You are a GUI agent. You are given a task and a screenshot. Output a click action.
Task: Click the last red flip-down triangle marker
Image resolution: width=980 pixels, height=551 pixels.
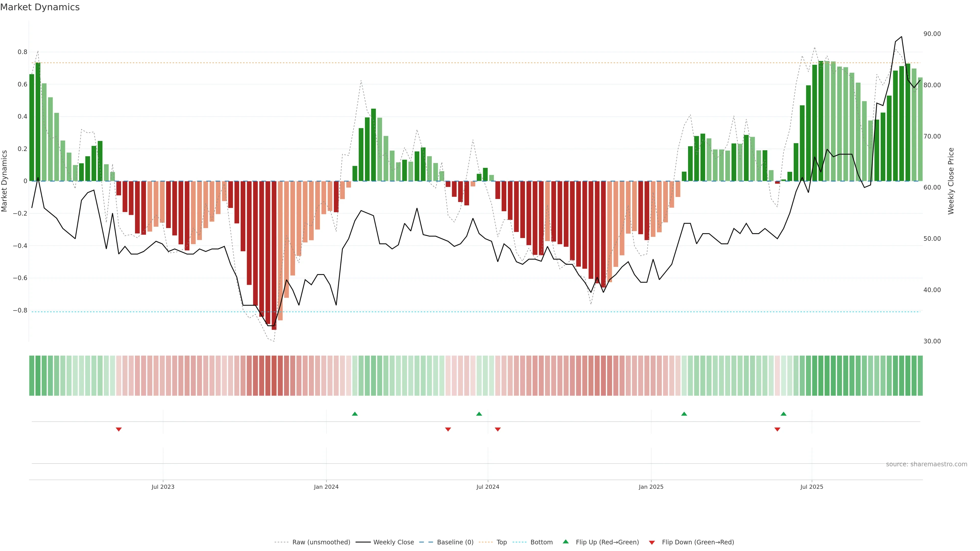[777, 429]
